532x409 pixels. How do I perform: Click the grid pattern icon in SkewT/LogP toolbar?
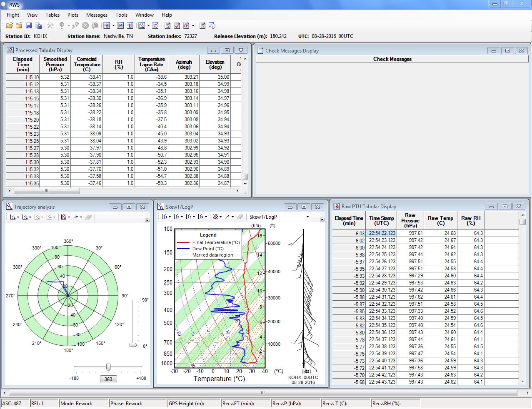point(215,217)
